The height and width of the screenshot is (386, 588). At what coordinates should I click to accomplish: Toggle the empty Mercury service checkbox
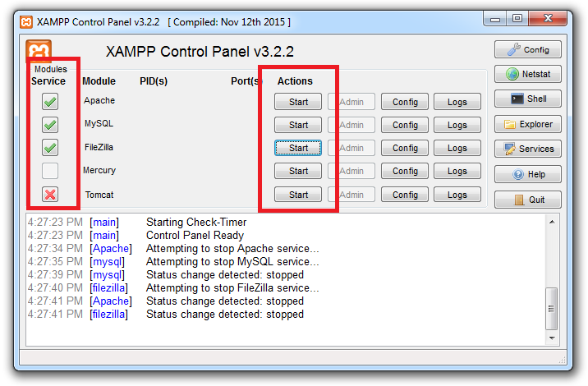[x=50, y=171]
